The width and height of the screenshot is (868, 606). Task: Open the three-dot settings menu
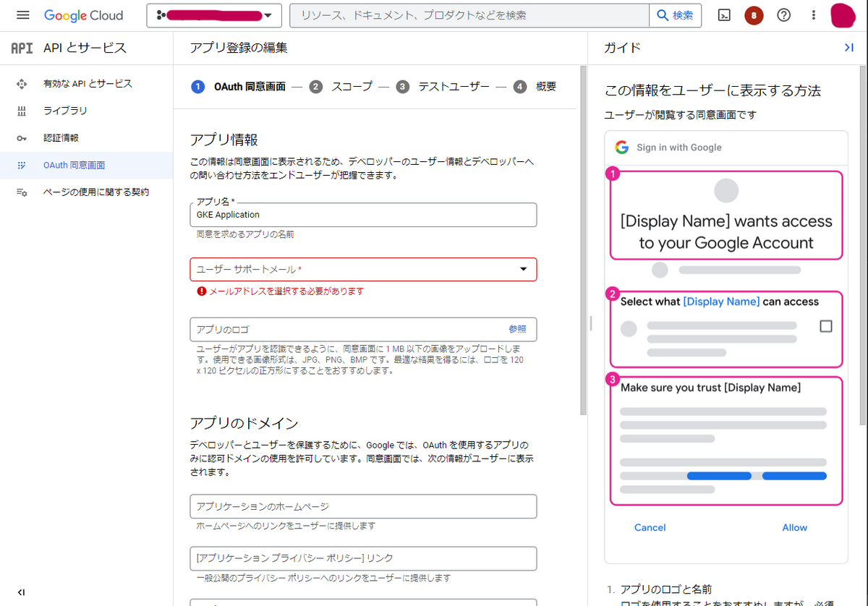pos(814,15)
